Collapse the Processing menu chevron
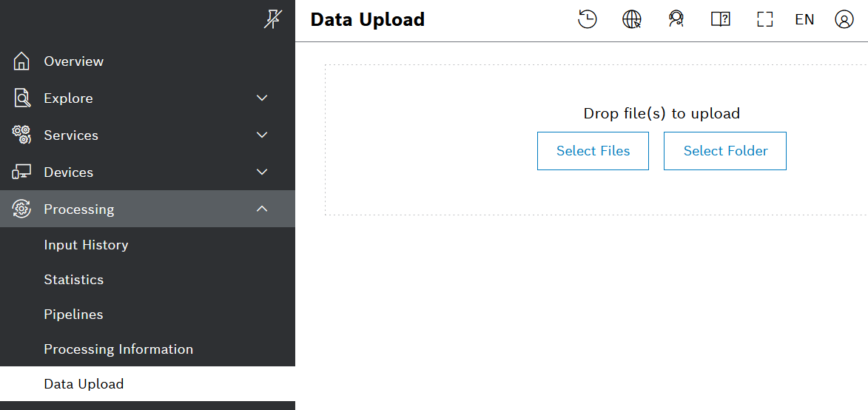This screenshot has width=868, height=410. point(262,209)
